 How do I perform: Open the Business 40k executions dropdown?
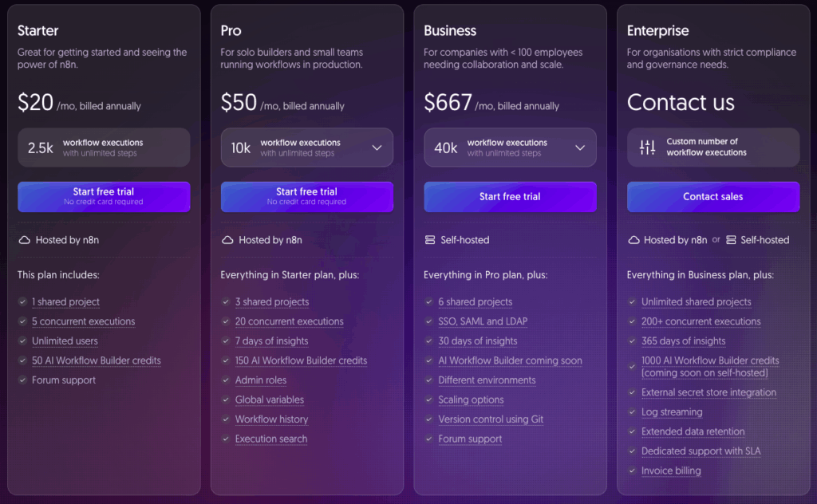point(580,148)
